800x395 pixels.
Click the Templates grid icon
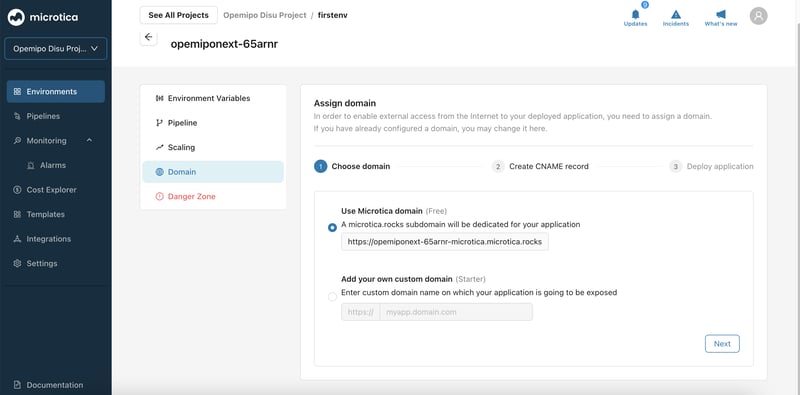(17, 214)
